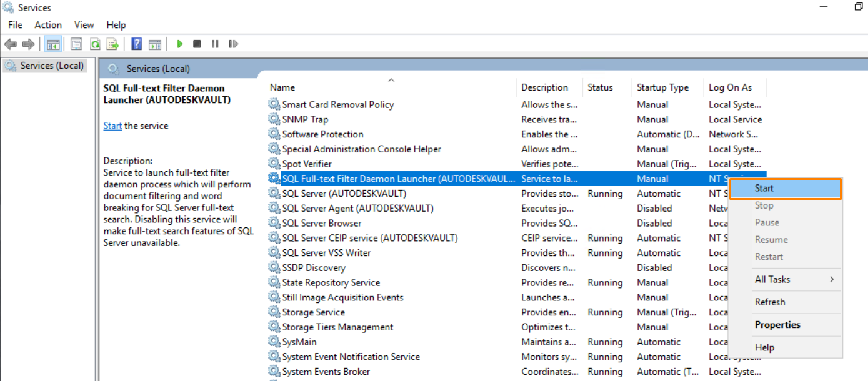
Task: Click the Refresh toolbar icon
Action: 94,44
